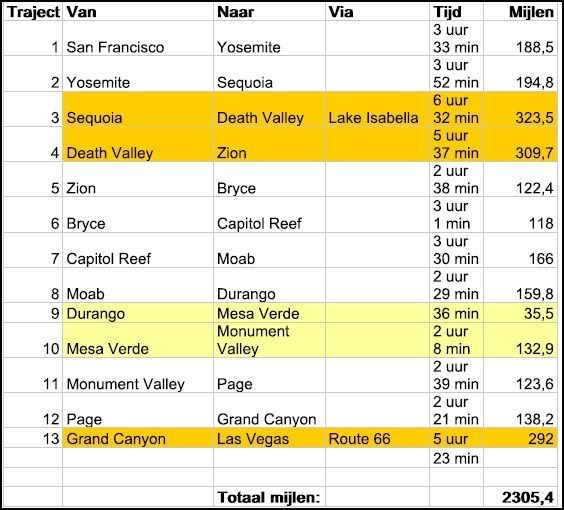Image resolution: width=564 pixels, height=510 pixels.
Task: Click the Monument Valley destination cell
Action: [x=269, y=340]
